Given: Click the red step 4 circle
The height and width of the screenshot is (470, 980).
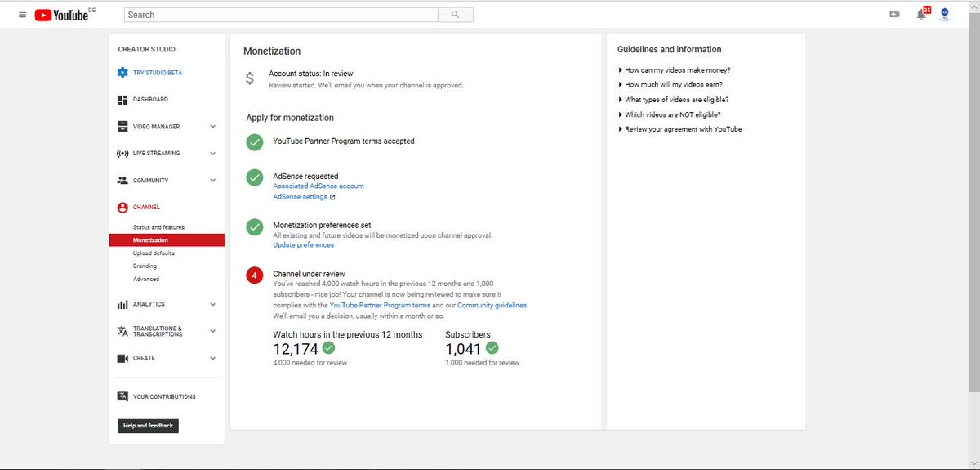Looking at the screenshot, I should pos(255,275).
